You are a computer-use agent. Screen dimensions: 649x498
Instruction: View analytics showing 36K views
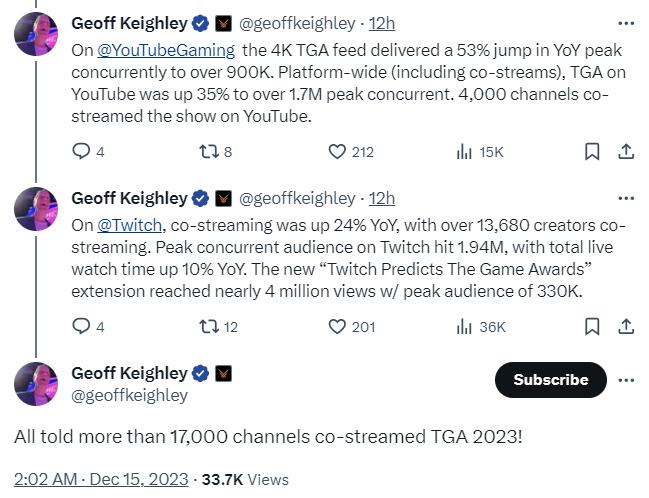pyautogui.click(x=464, y=326)
